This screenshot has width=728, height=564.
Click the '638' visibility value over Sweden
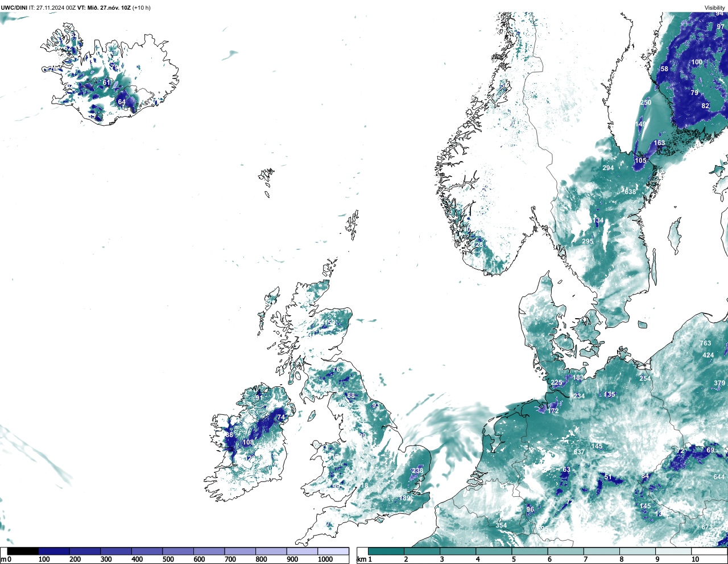[630, 192]
